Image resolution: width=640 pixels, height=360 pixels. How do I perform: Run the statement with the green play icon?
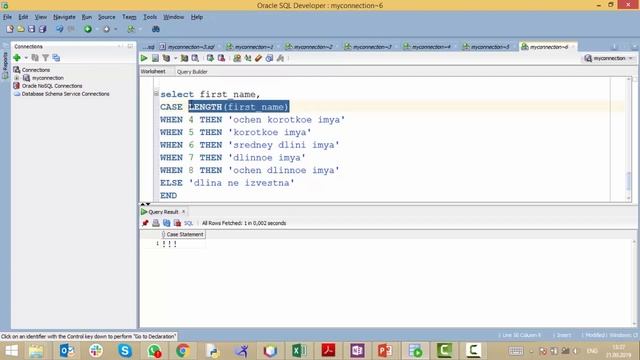(x=144, y=58)
